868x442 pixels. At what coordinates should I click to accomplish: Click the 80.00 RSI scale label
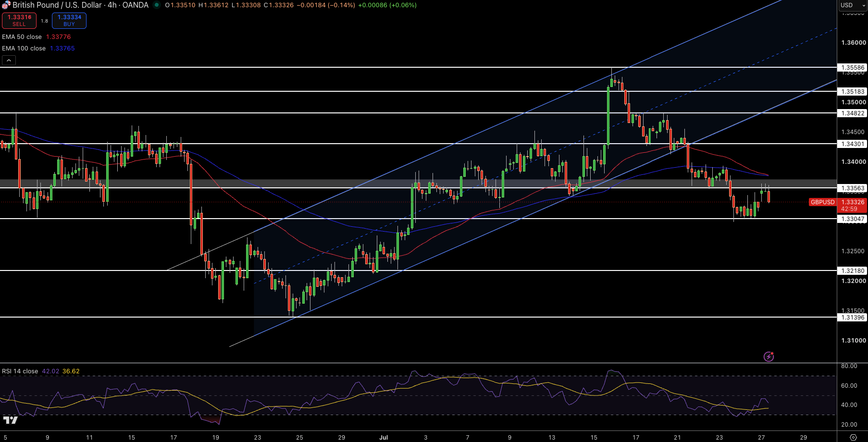point(849,366)
